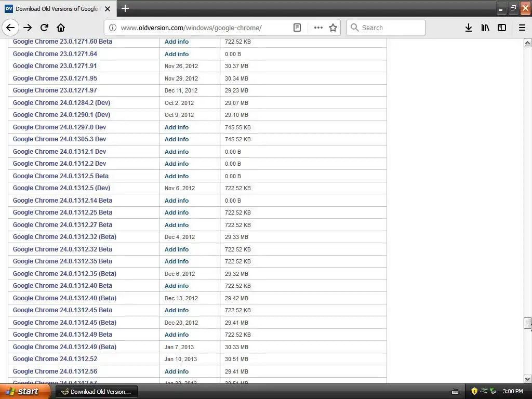This screenshot has height=399, width=532.
Task: Open Google Chrome 24.0.1312.1 Dev link
Action: (x=59, y=152)
